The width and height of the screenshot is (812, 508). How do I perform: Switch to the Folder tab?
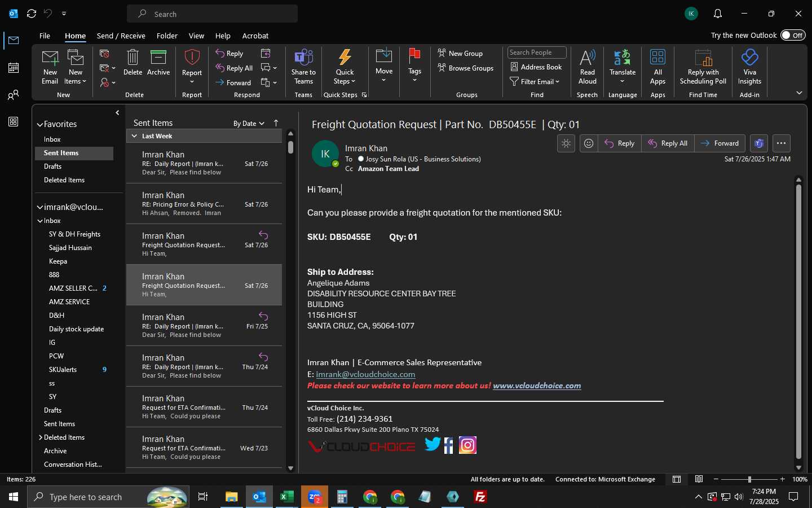(167, 36)
